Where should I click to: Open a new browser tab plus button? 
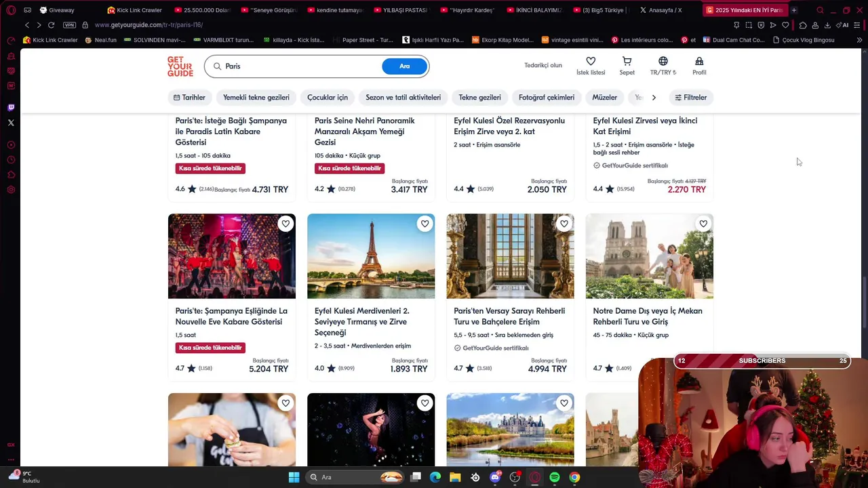(x=794, y=10)
